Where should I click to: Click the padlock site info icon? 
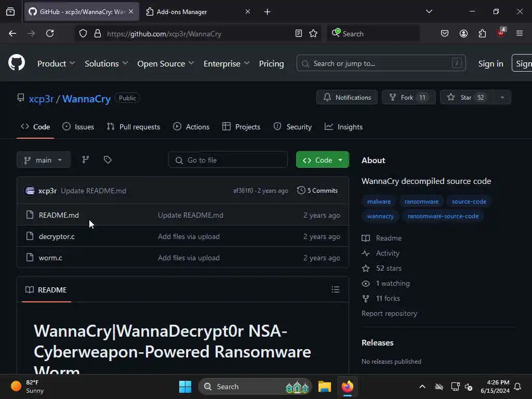98,34
